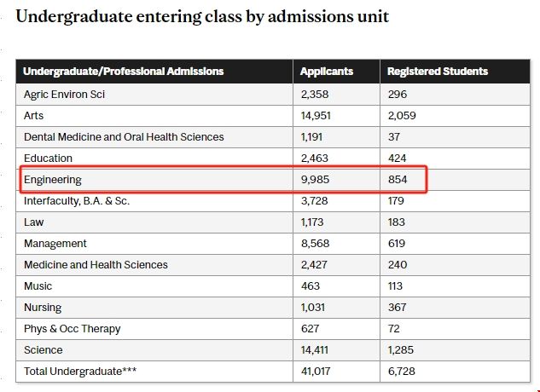Select the Engineering row label
This screenshot has height=392, width=540.
(52, 180)
